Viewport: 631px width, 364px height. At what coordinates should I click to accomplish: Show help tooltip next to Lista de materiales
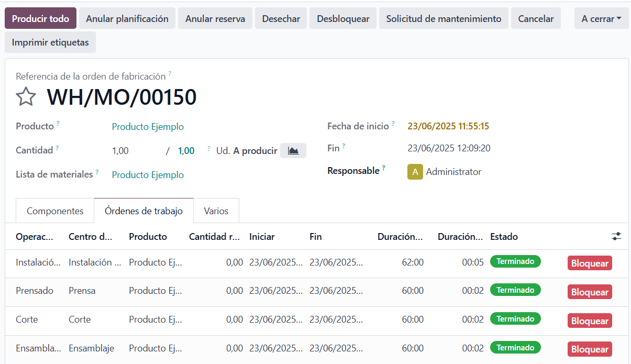[97, 172]
